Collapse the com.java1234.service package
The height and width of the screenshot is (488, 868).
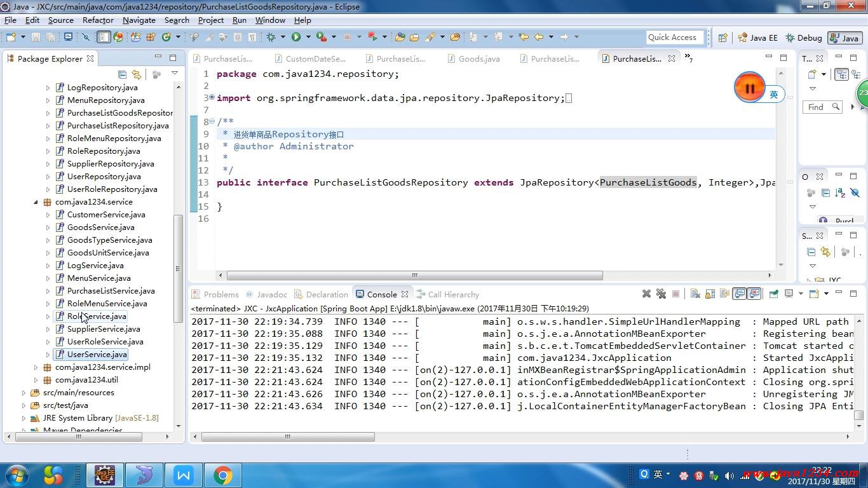click(36, 202)
